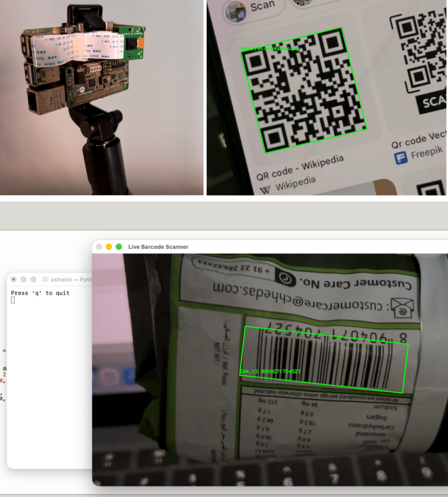This screenshot has height=497, width=448.
Task: Click the 'EAN_13: 8904071704527' overlay label
Action: point(270,371)
